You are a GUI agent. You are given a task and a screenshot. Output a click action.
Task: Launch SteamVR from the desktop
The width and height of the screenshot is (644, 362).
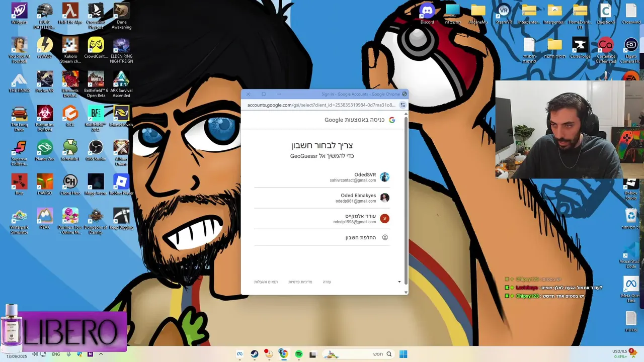[x=504, y=14]
